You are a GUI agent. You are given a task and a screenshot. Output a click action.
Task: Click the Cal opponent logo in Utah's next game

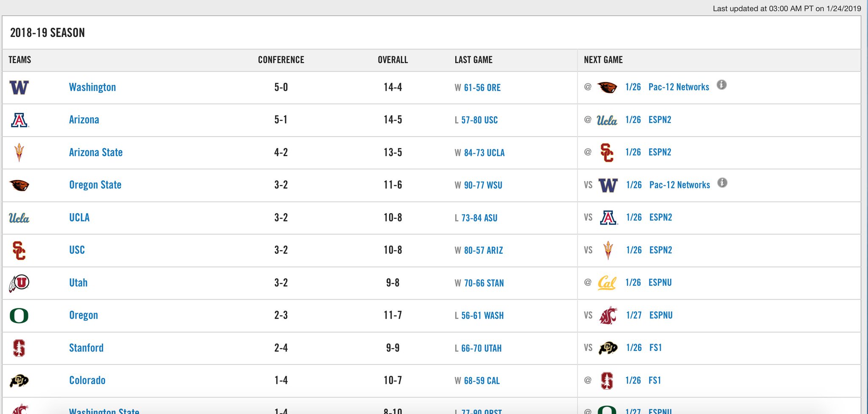tap(607, 283)
